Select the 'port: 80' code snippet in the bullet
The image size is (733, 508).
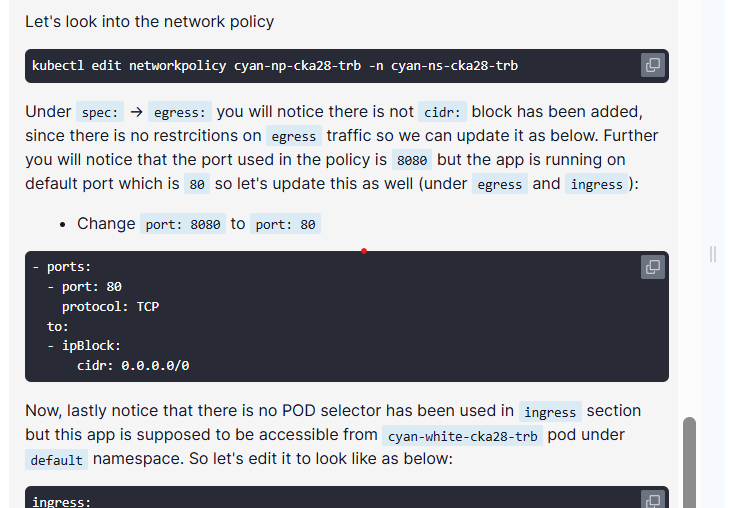pos(285,224)
